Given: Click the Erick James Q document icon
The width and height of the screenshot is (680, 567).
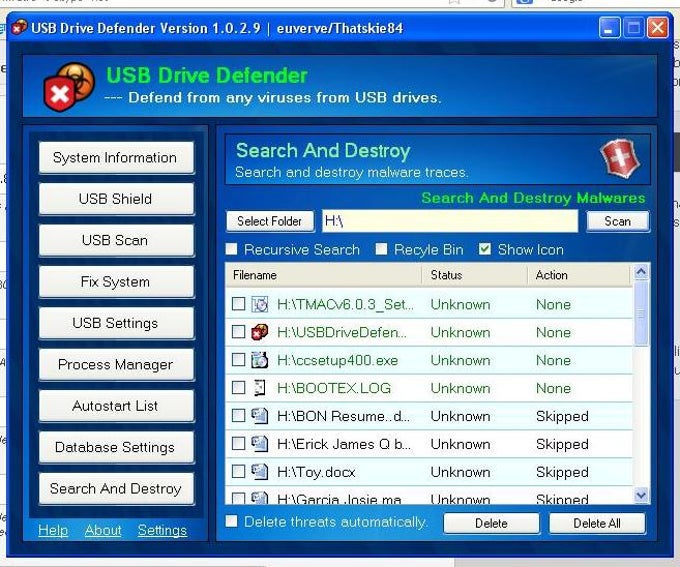Looking at the screenshot, I should [259, 443].
